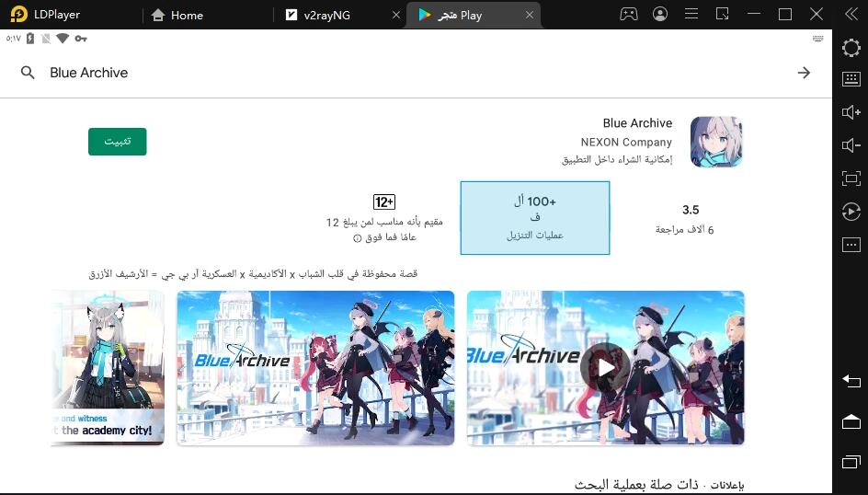Click the ads related search heading
The height and width of the screenshot is (495, 868).
pyautogui.click(x=659, y=485)
